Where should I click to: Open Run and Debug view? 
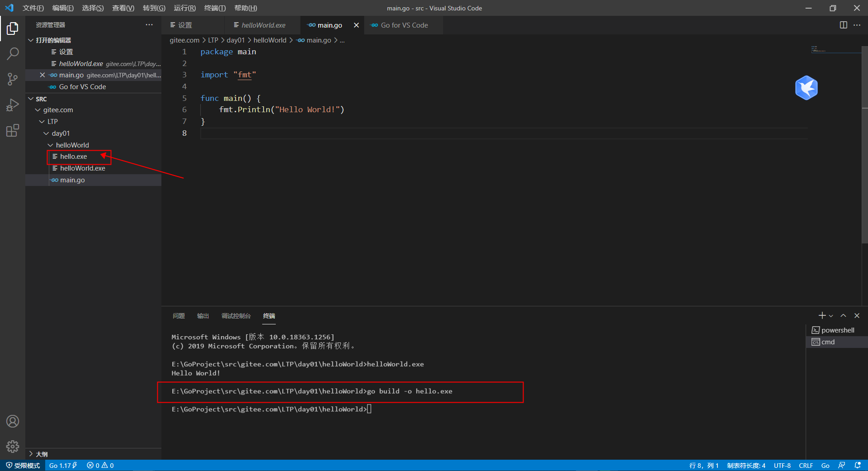(13, 105)
